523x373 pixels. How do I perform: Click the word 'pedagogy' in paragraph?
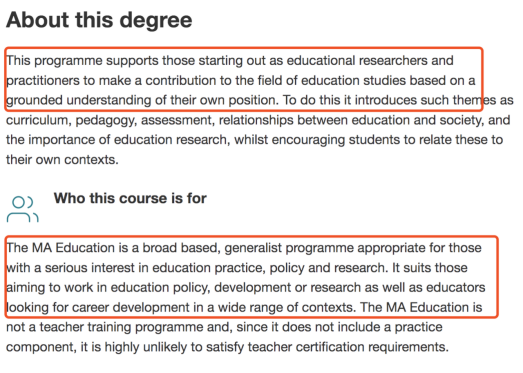(x=105, y=120)
